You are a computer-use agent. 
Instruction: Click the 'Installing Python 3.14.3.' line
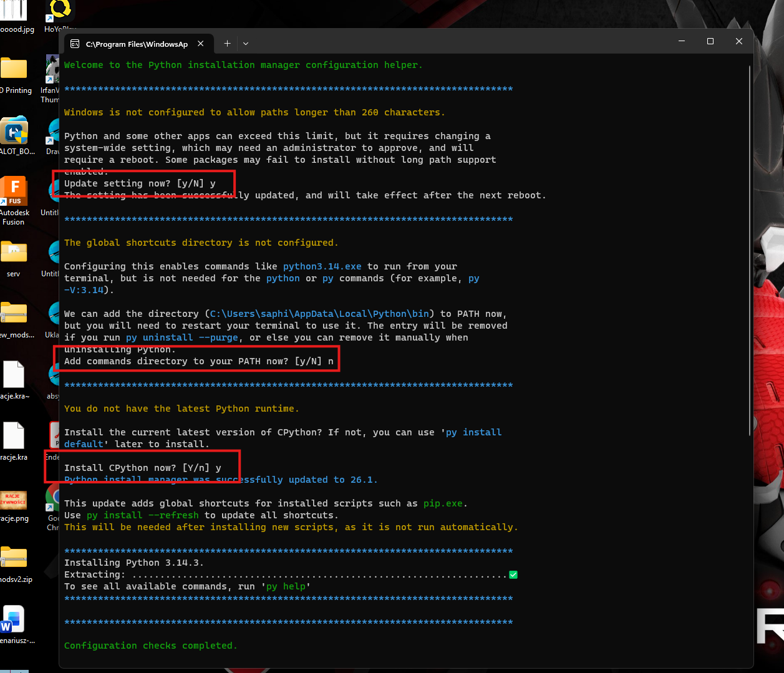click(134, 563)
